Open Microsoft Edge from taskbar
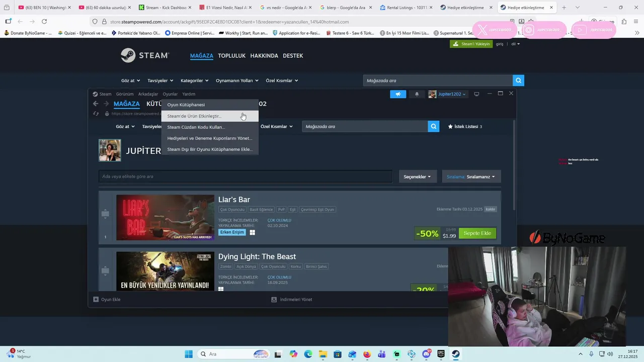 tap(308, 354)
